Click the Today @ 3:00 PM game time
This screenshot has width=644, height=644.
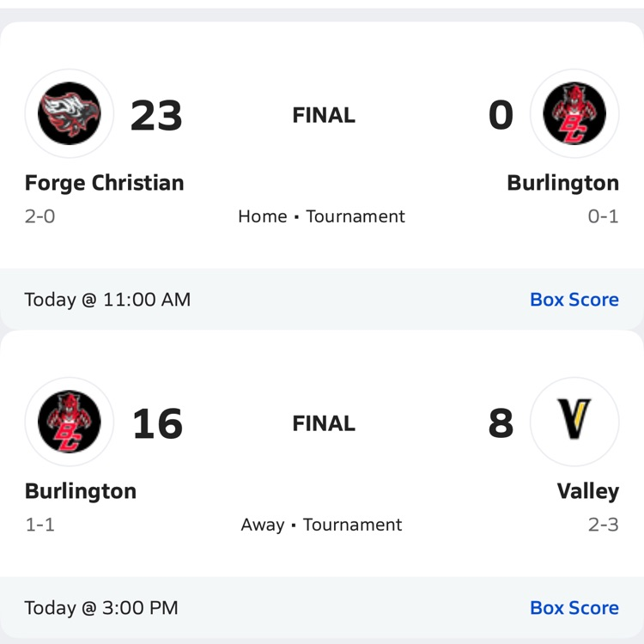pyautogui.click(x=101, y=608)
